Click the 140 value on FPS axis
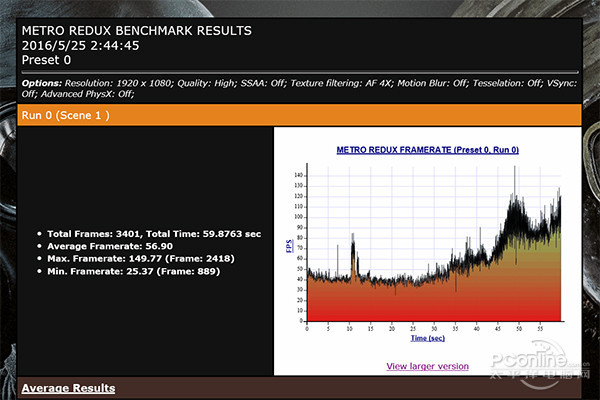Viewport: 600px width, 400px height. [299, 174]
